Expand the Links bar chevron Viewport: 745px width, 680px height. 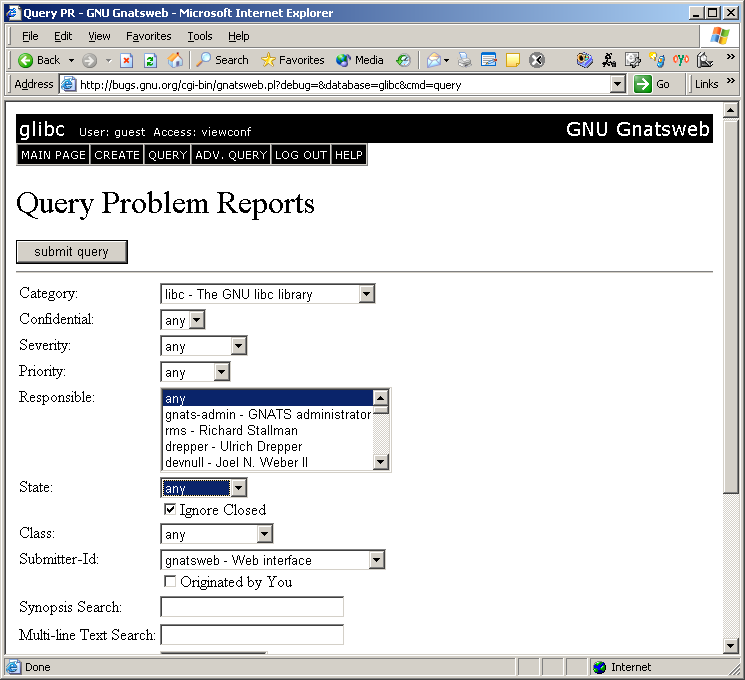pos(730,81)
